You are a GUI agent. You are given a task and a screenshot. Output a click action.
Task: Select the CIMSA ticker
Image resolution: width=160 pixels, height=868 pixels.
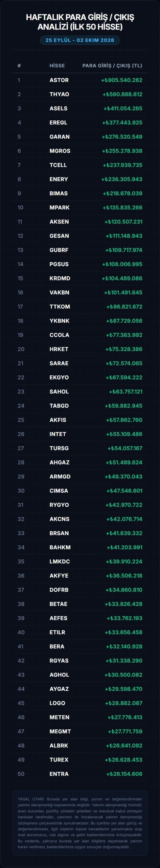click(x=59, y=491)
